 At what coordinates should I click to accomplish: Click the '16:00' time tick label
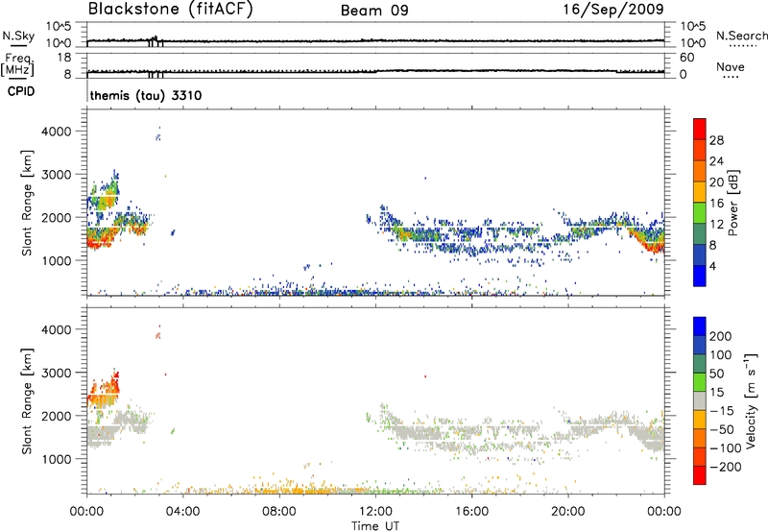coord(471,512)
